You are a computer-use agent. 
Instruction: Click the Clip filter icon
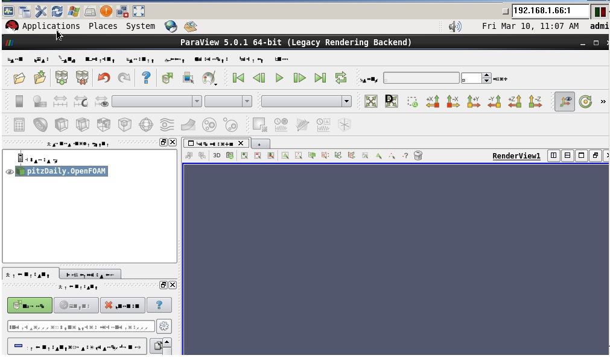click(62, 125)
